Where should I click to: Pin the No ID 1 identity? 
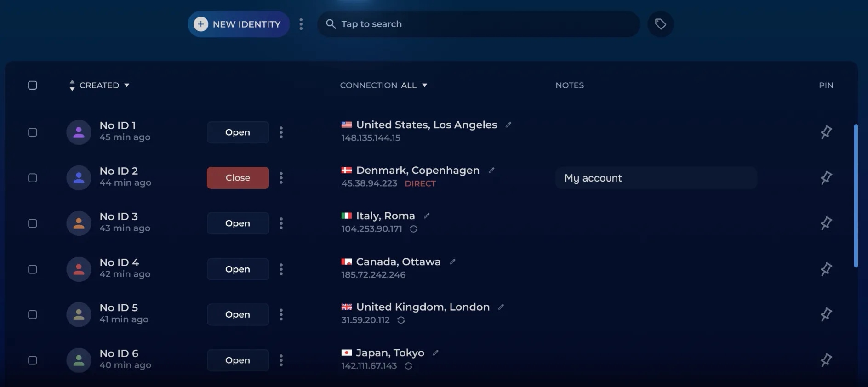coord(826,132)
